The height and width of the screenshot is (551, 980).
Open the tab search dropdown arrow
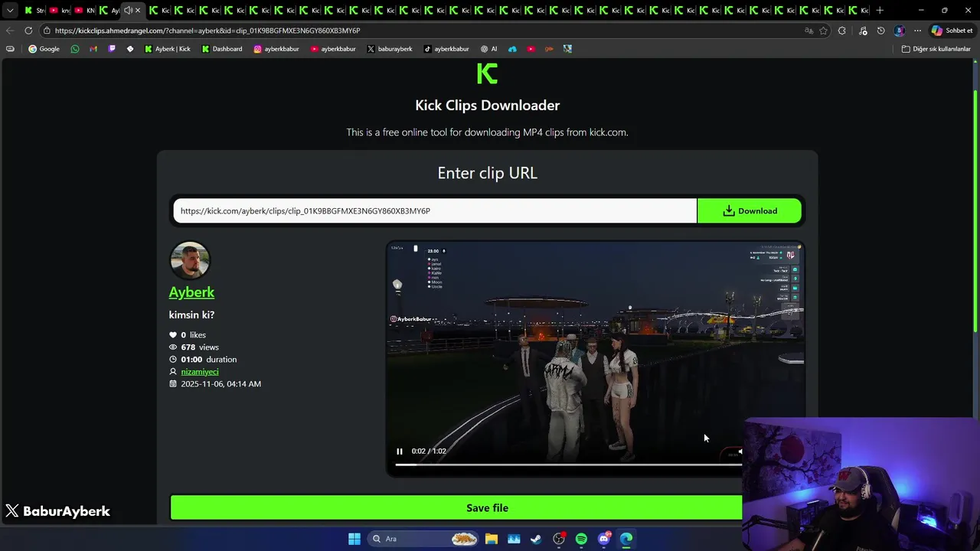[x=10, y=10]
